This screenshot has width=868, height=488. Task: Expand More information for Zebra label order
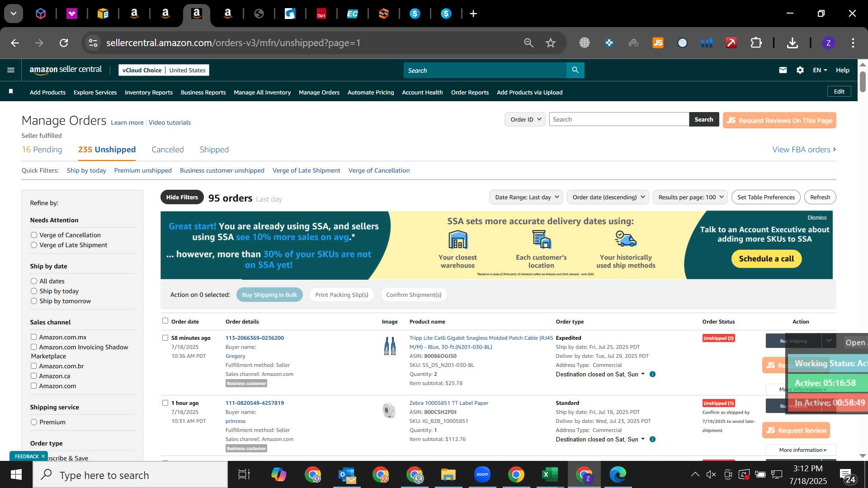point(801,450)
